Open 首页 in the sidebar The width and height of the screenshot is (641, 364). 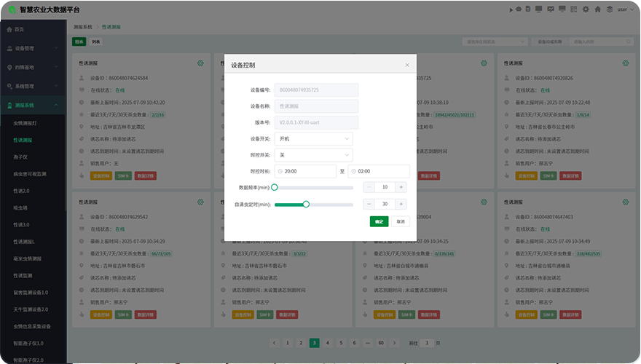point(33,29)
